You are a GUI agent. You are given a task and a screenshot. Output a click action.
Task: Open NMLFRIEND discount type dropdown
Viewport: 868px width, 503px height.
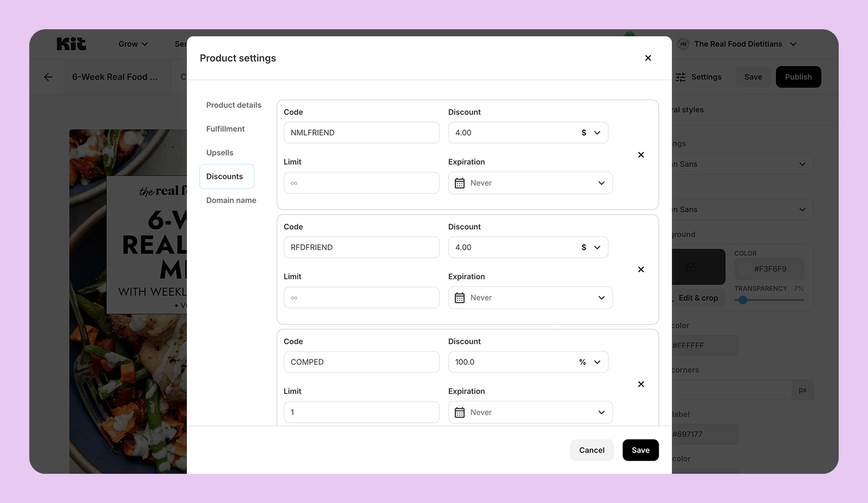coord(591,133)
